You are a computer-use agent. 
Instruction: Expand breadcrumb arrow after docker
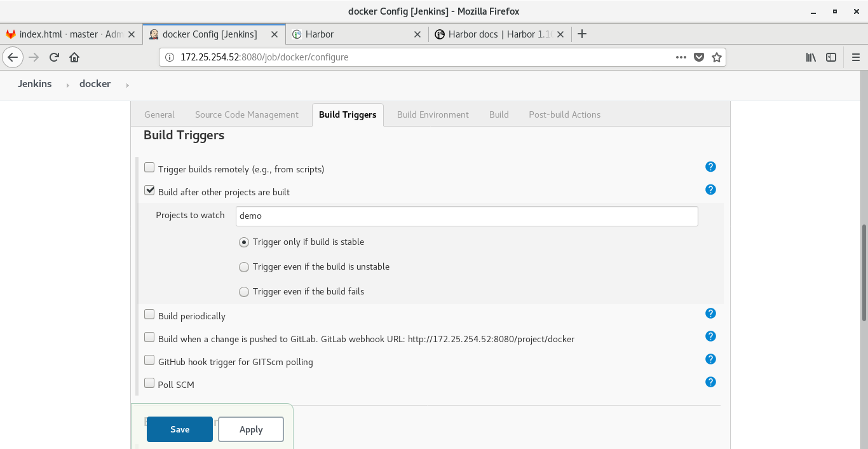127,85
